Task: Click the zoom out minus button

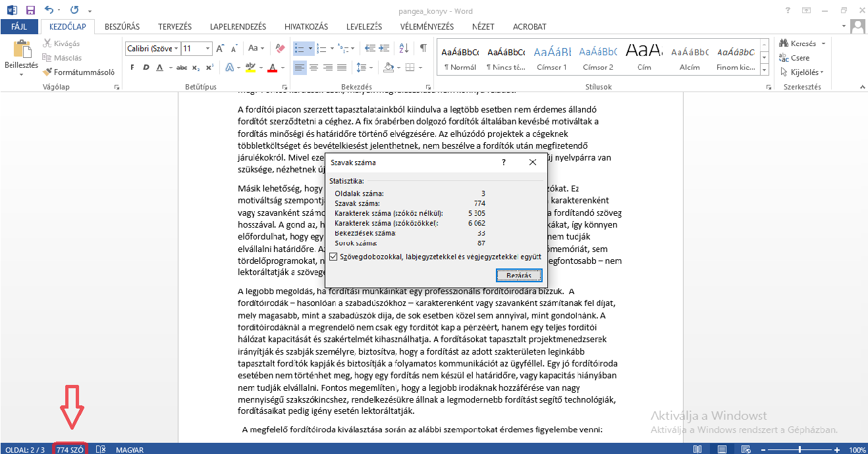Action: click(763, 450)
